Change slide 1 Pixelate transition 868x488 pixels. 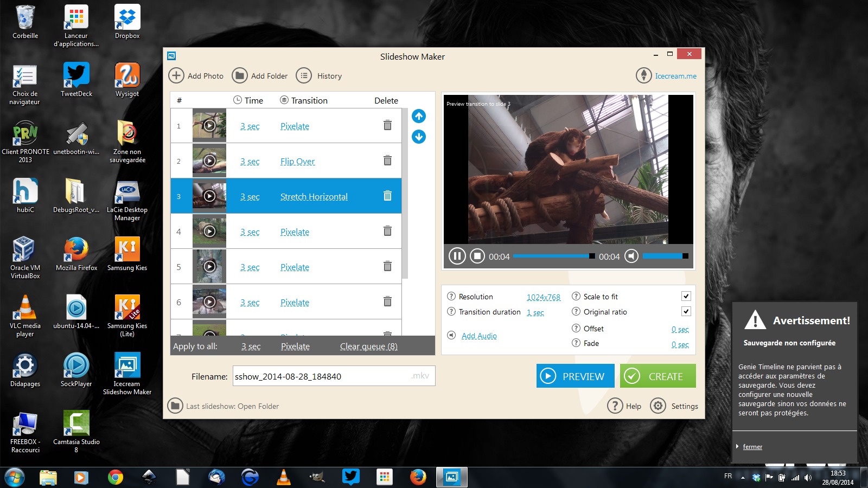(295, 126)
